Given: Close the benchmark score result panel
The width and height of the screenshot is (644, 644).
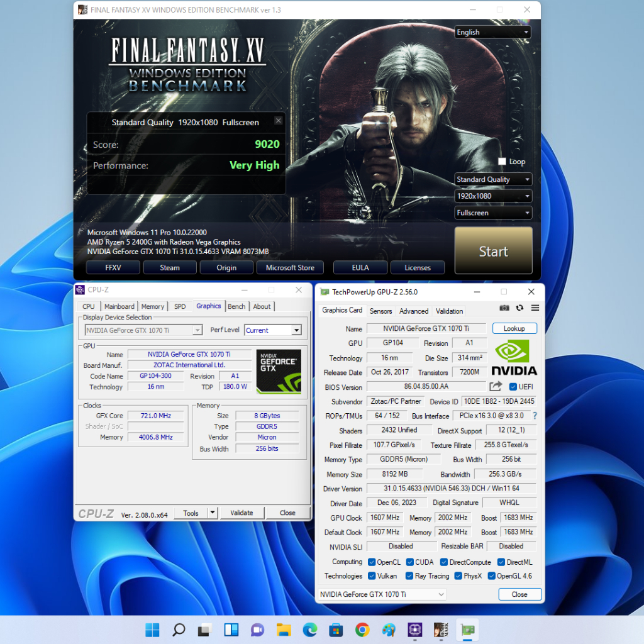Looking at the screenshot, I should pos(279,121).
